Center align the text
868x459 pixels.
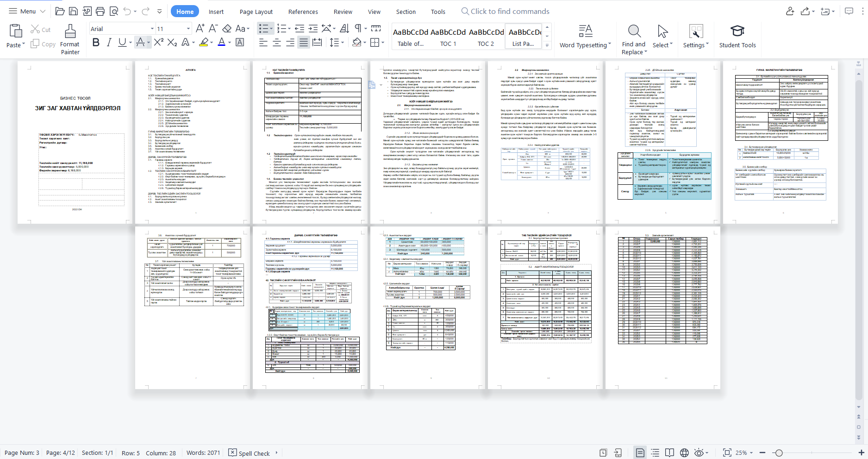277,43
